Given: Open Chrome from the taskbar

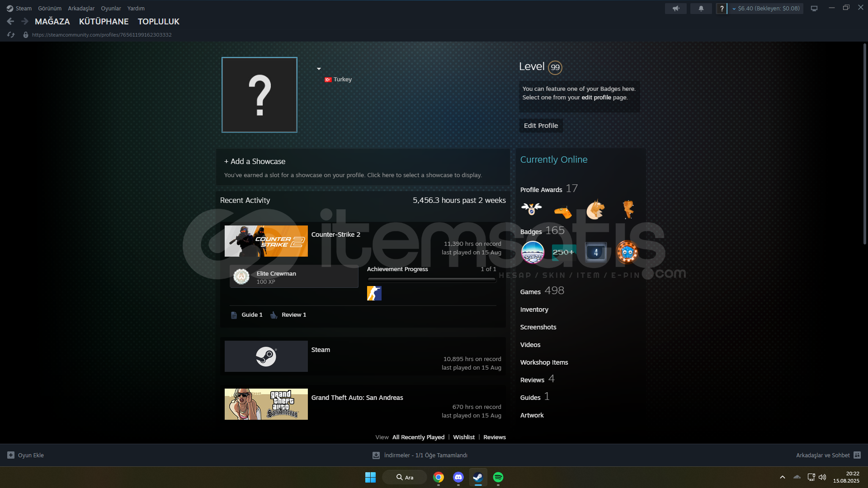Looking at the screenshot, I should point(439,477).
